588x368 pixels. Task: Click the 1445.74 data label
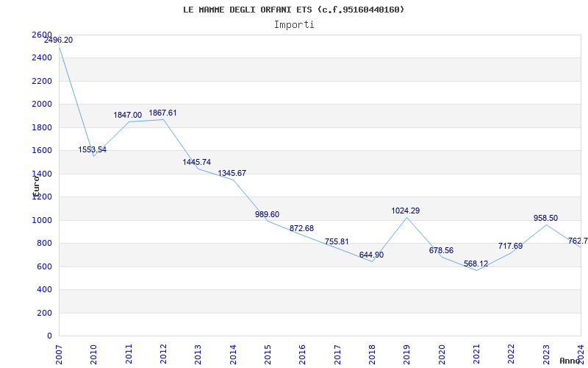pos(197,162)
